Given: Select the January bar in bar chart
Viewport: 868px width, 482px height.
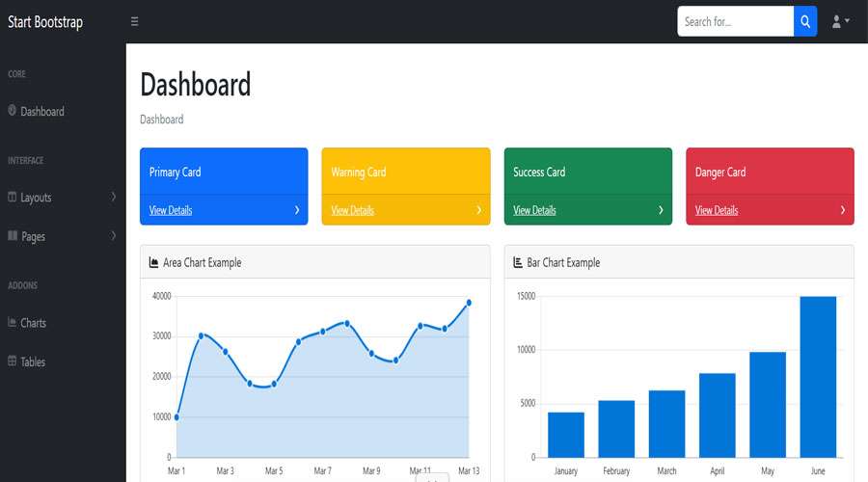Looking at the screenshot, I should (x=566, y=435).
